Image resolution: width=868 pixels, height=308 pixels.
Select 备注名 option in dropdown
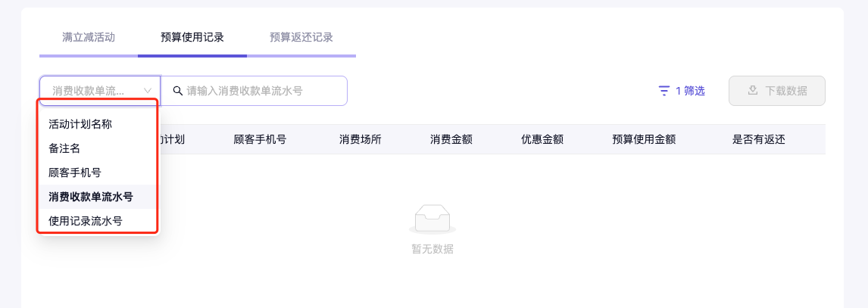tap(64, 148)
